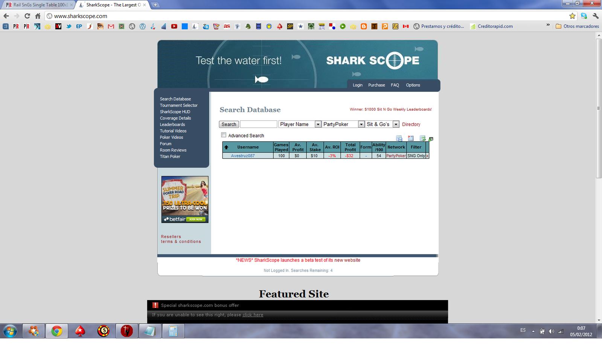Image resolution: width=602 pixels, height=364 pixels.
Task: Click the clear table icon with red x
Action: pos(411,139)
